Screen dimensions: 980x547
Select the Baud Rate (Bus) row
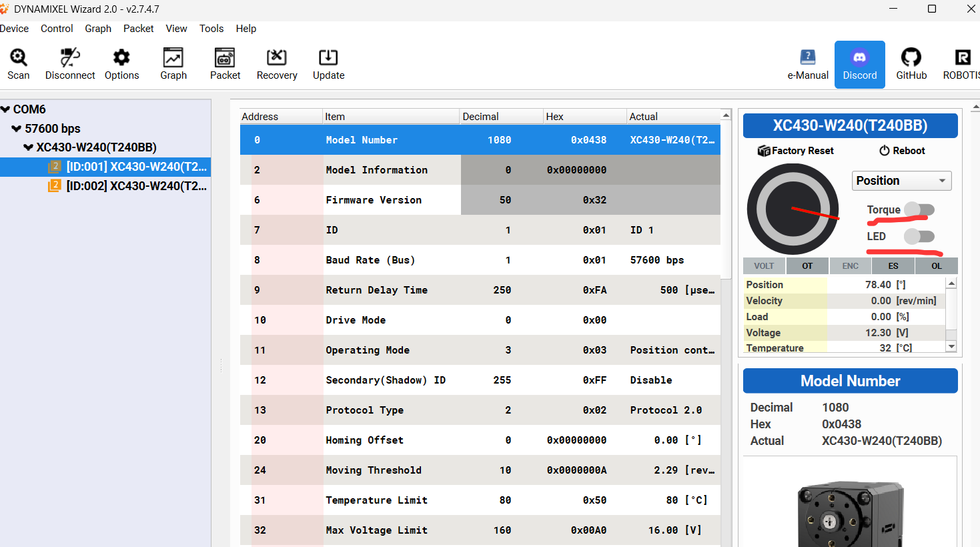[x=480, y=260]
